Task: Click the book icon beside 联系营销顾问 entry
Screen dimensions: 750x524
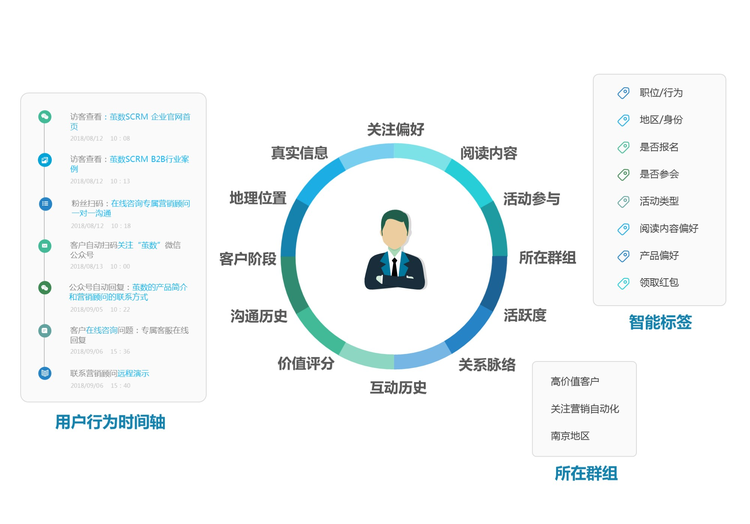Action: [x=45, y=373]
